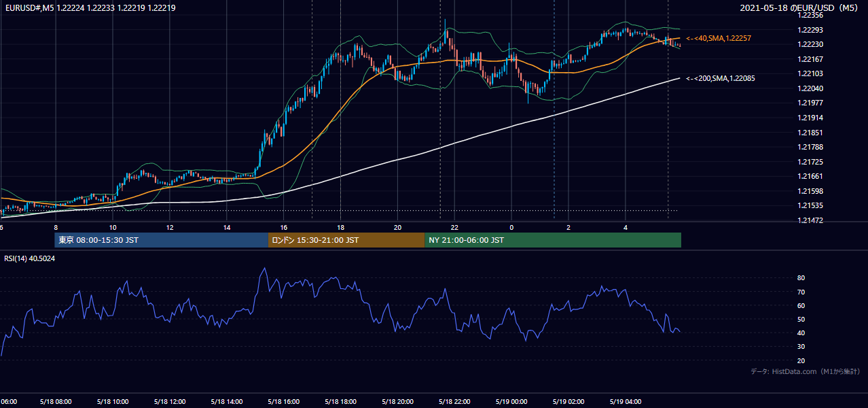Click price level 1.22293 on the axis
Viewport: 868px width, 408px height.
[x=810, y=30]
